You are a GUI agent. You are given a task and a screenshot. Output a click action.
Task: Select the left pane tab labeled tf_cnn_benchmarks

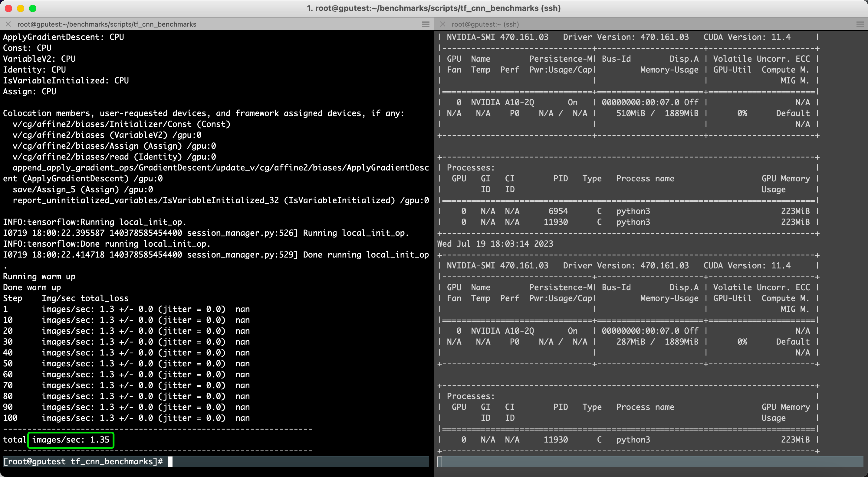tap(107, 24)
